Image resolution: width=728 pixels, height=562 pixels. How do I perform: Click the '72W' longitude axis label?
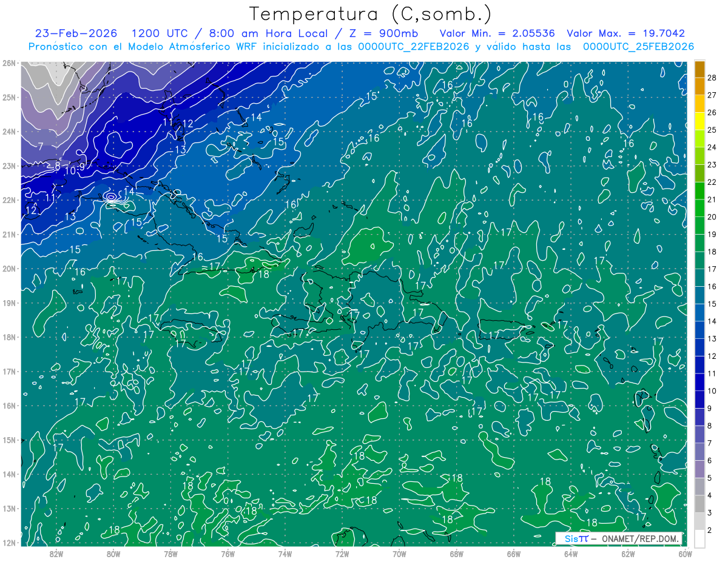[x=342, y=554]
